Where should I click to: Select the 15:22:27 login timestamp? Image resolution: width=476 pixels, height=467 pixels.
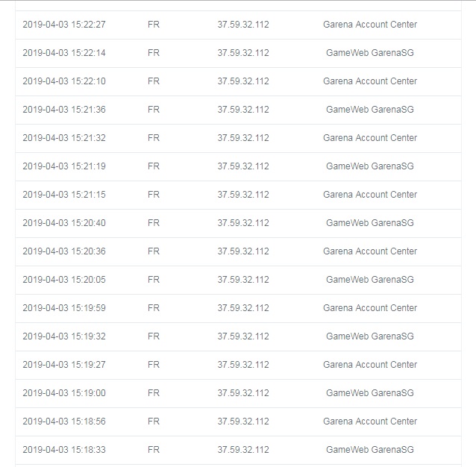coord(64,25)
